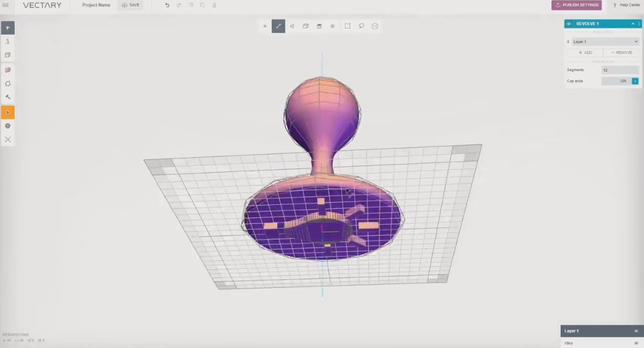Hide Layer 1 using its eye icon
644x348 pixels.
(636, 331)
